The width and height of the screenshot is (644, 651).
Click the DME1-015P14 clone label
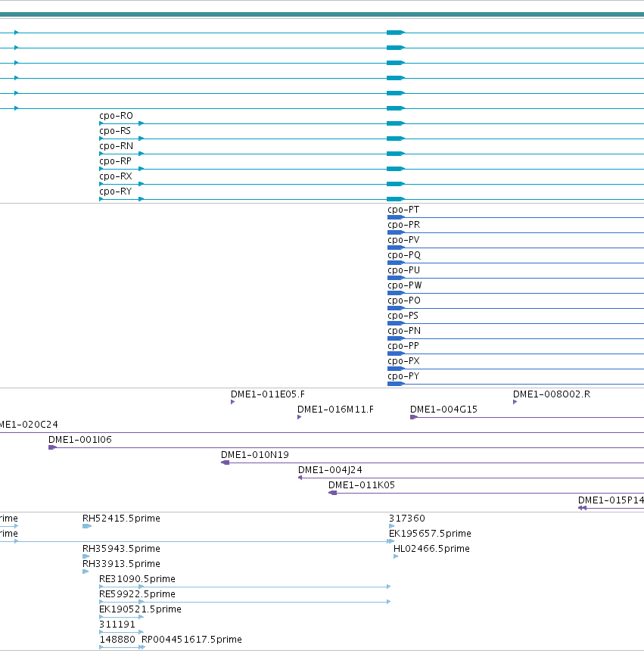(611, 500)
